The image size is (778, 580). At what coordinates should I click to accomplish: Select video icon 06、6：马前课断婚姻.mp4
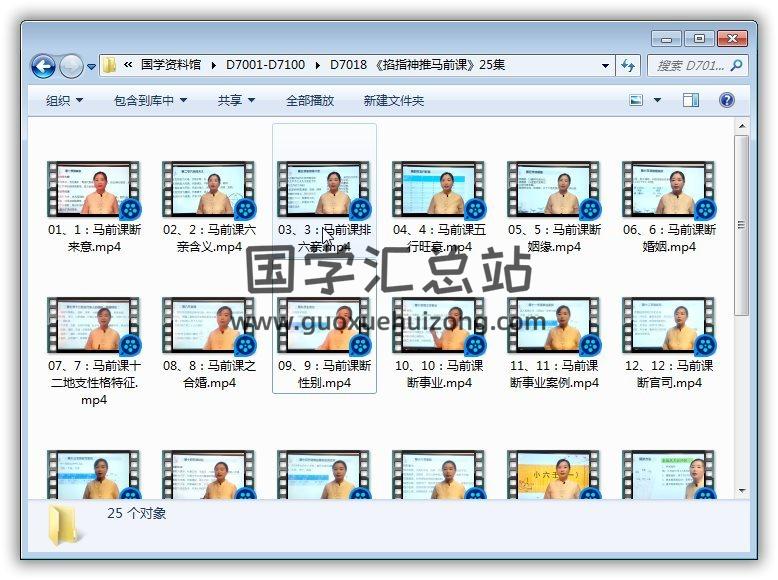(x=669, y=190)
